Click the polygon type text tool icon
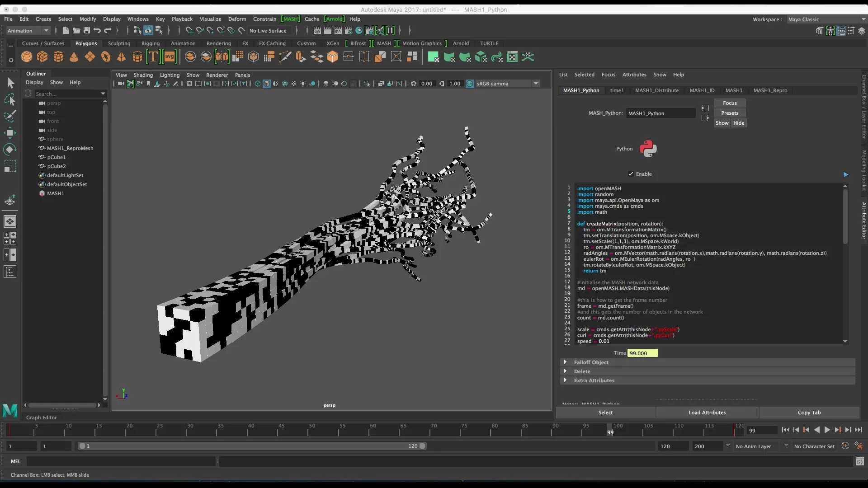 153,57
